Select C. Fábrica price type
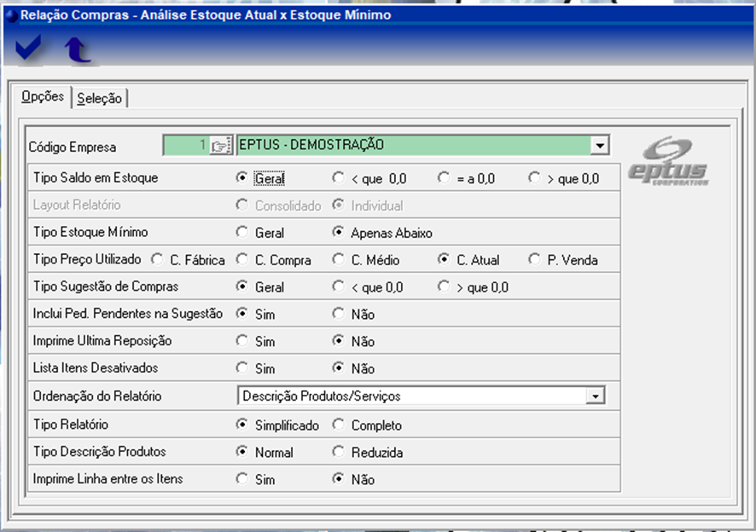Viewport: 756px width, 532px height. pos(157,260)
